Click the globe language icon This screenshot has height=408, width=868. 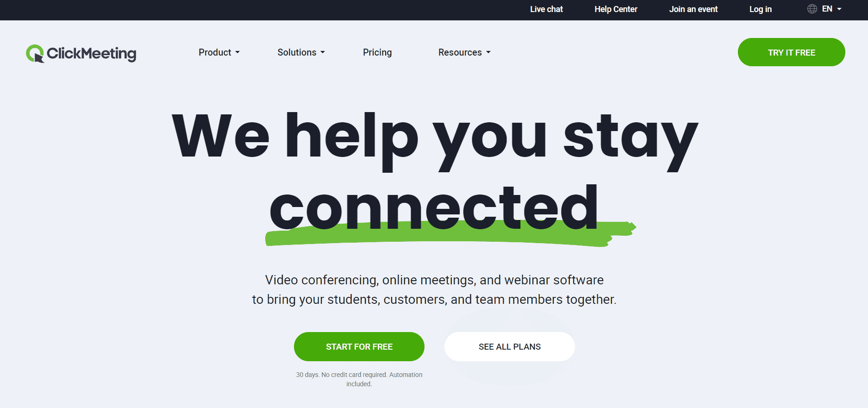pyautogui.click(x=812, y=9)
